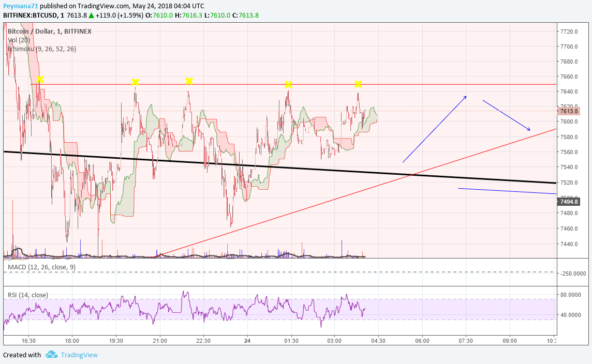Click the yellow X marker nearest 16:30
Screen dimensions: 592x364
click(x=40, y=80)
